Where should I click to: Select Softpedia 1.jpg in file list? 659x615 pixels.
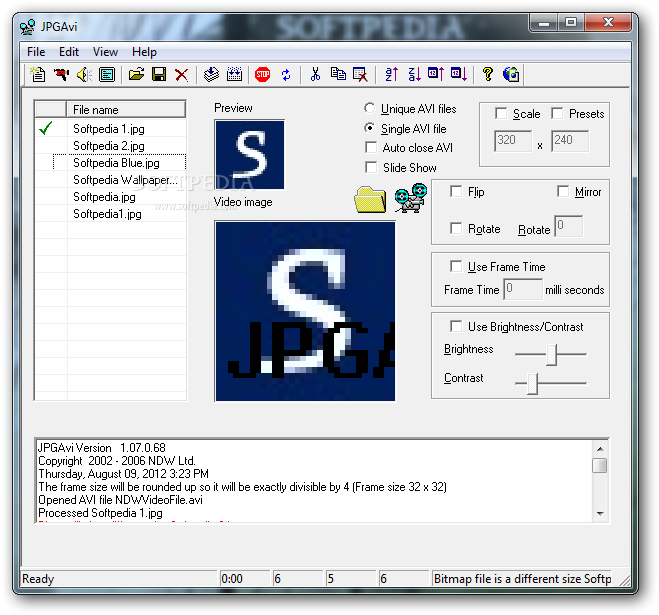coord(111,129)
